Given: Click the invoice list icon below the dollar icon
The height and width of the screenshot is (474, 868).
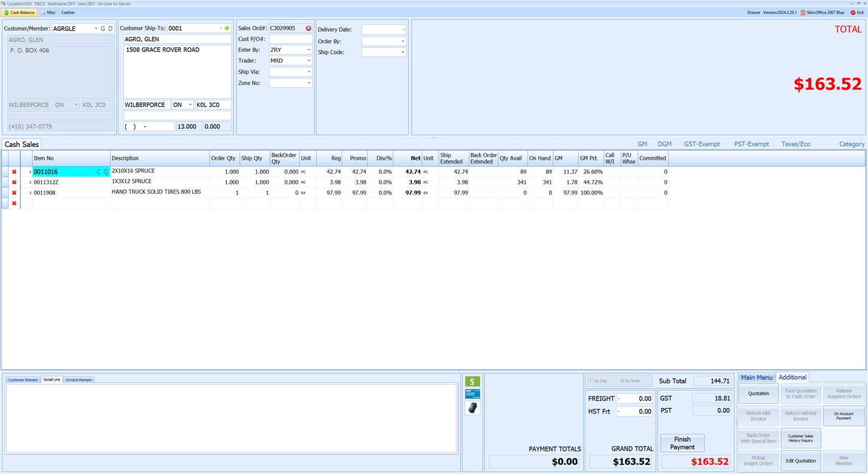Looking at the screenshot, I should [x=472, y=394].
